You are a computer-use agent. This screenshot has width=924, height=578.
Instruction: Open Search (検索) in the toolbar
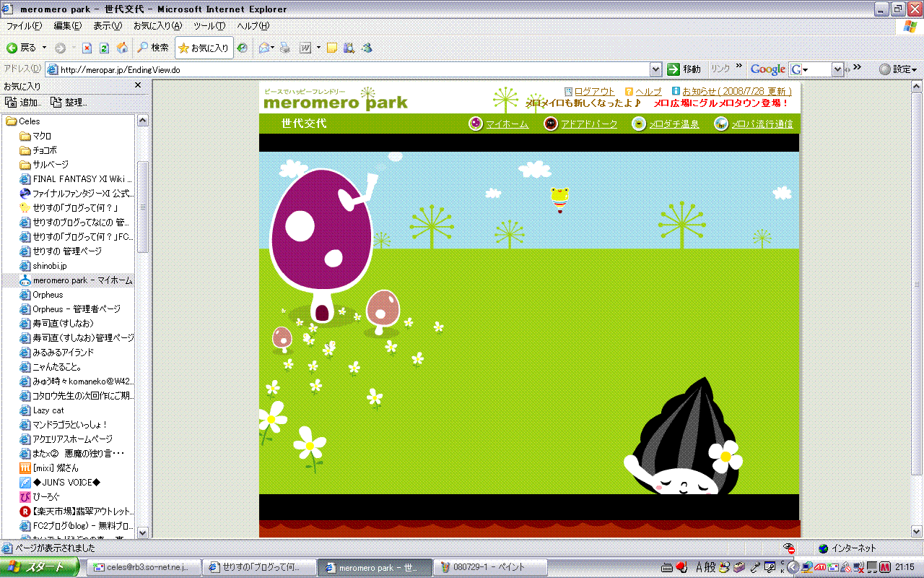(153, 48)
